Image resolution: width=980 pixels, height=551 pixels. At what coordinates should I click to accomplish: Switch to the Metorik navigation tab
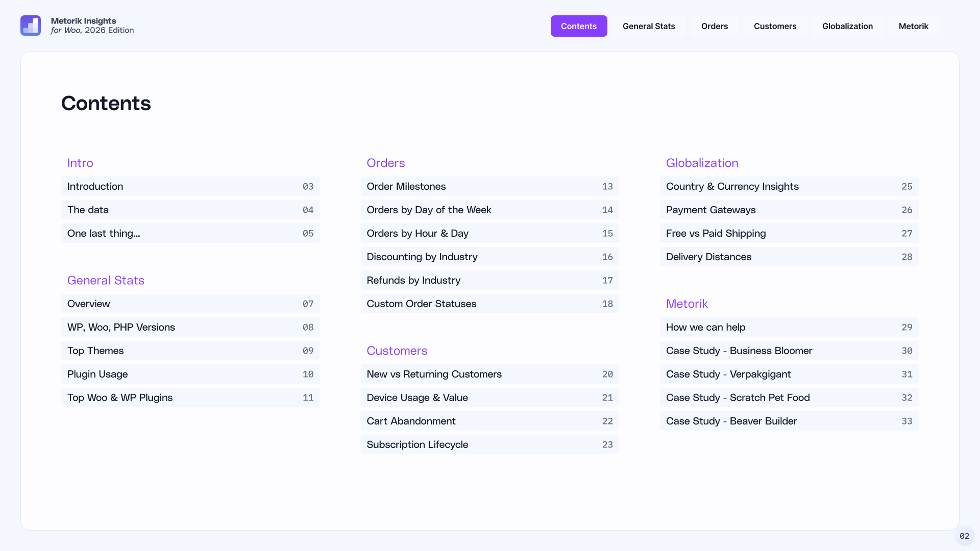tap(913, 26)
